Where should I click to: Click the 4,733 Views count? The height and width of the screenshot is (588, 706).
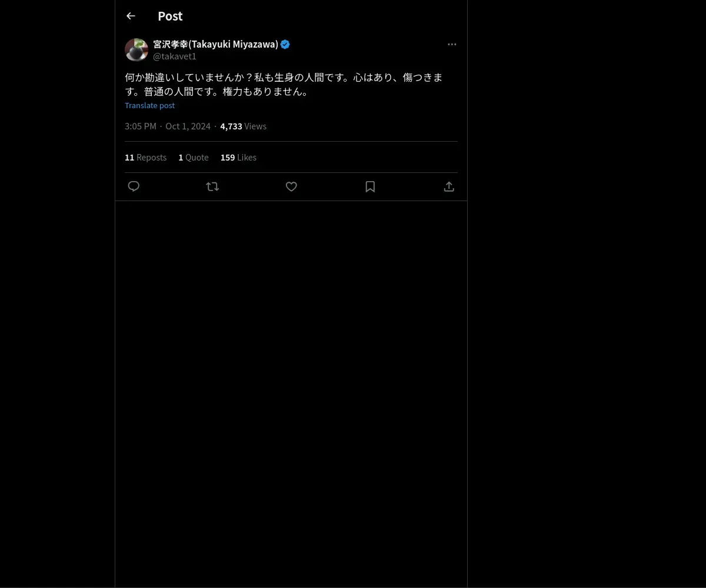tap(243, 126)
